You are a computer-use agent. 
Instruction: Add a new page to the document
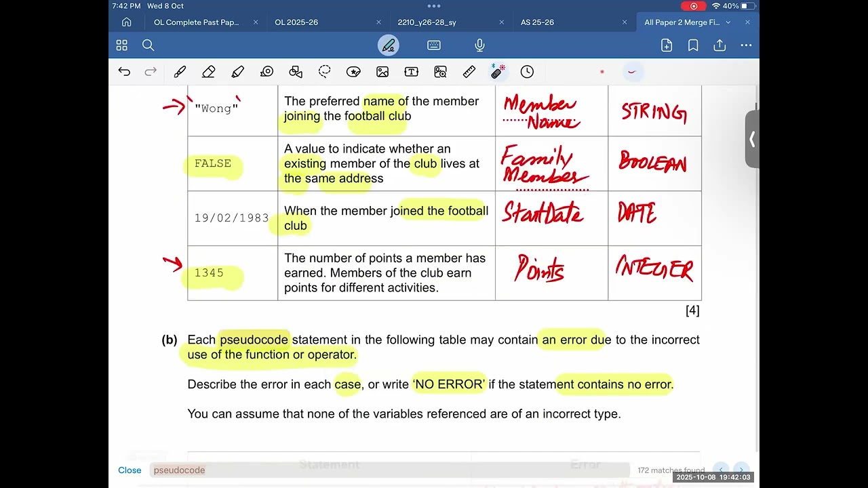tap(667, 45)
